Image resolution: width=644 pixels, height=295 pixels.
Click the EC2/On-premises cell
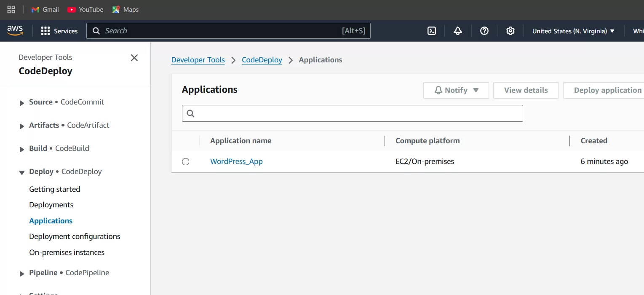tap(425, 161)
